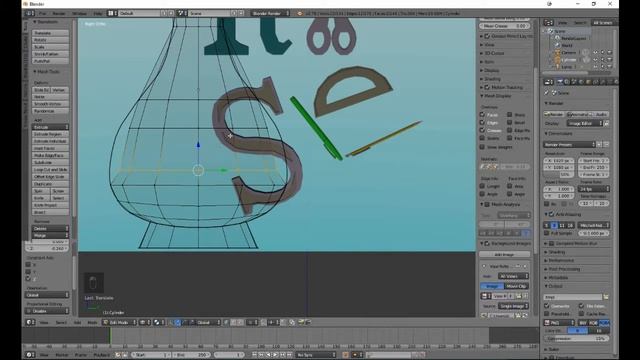640x360 pixels.
Task: Click the jump to end icon in the timeline
Action: 290,355
